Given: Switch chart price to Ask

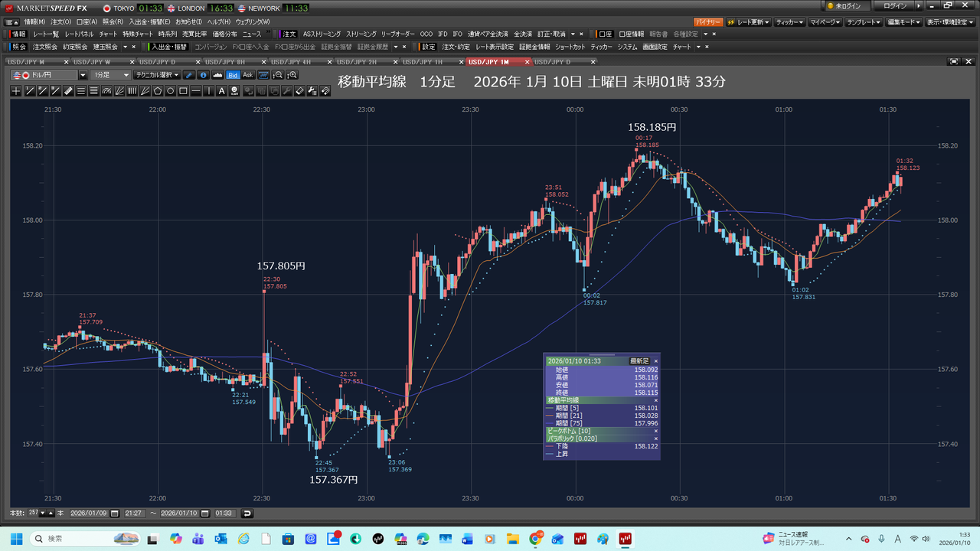Looking at the screenshot, I should click(247, 75).
